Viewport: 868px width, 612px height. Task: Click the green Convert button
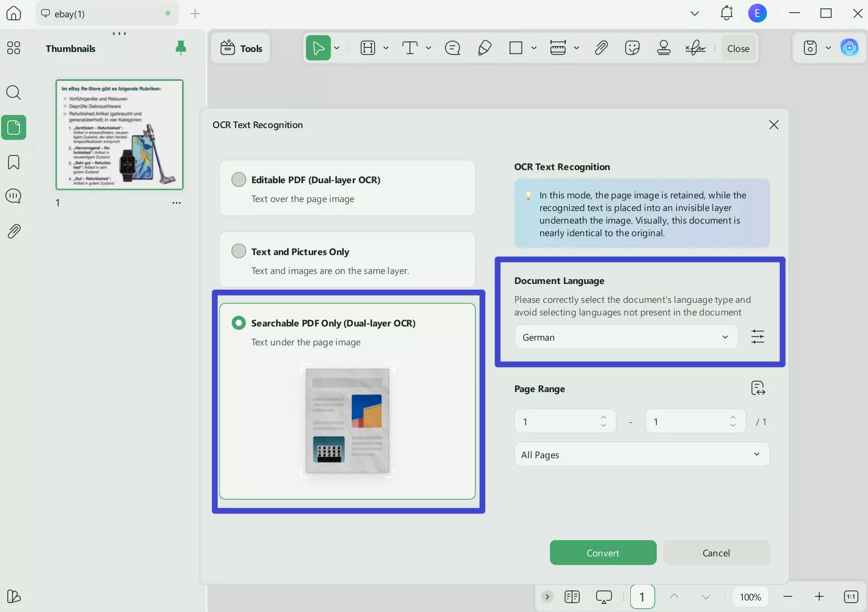click(x=602, y=553)
